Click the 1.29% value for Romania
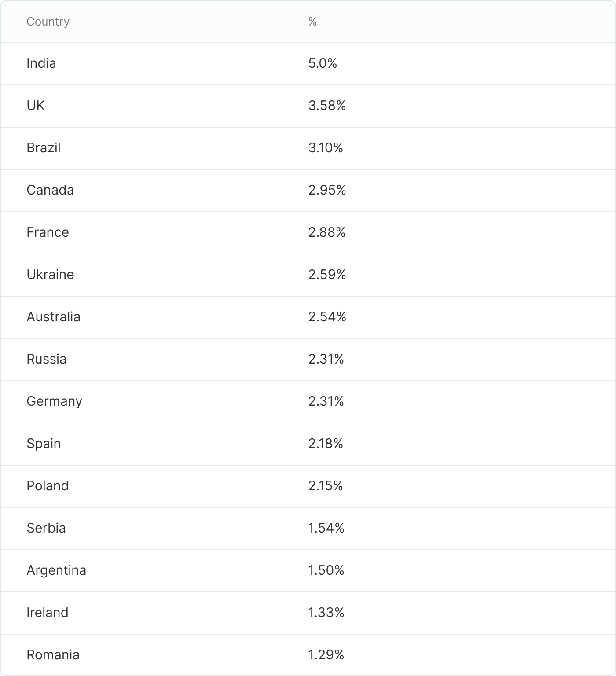Screen dimensions: 616x676 [326, 655]
